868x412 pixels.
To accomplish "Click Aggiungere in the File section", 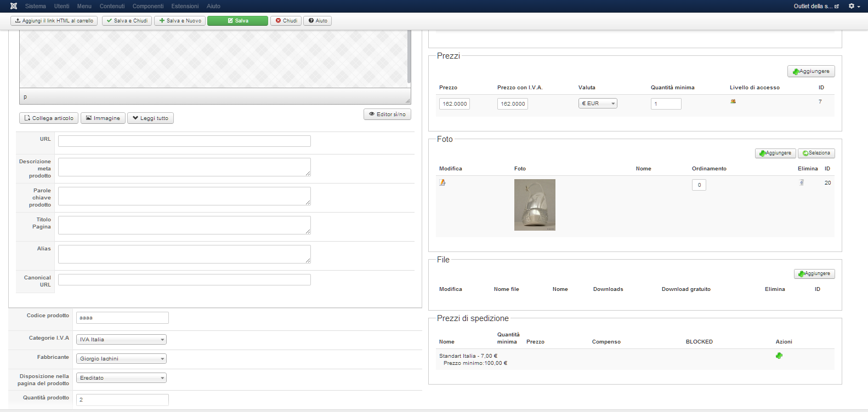I will coord(814,274).
